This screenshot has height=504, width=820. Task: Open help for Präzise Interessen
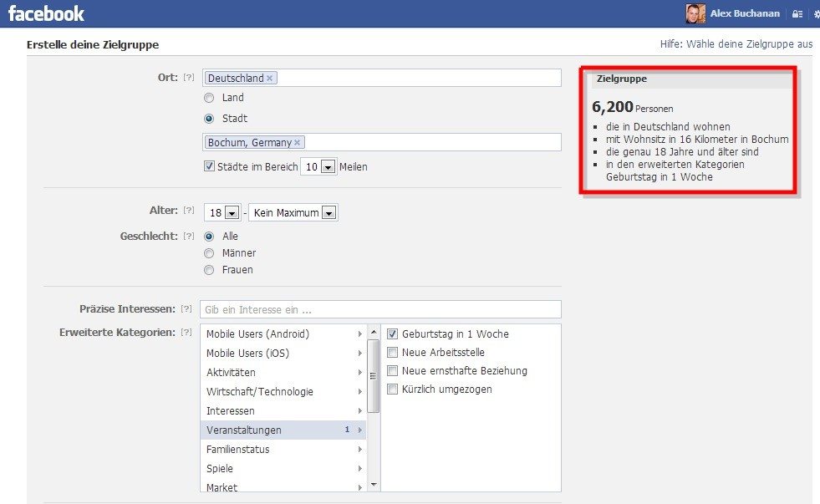186,309
